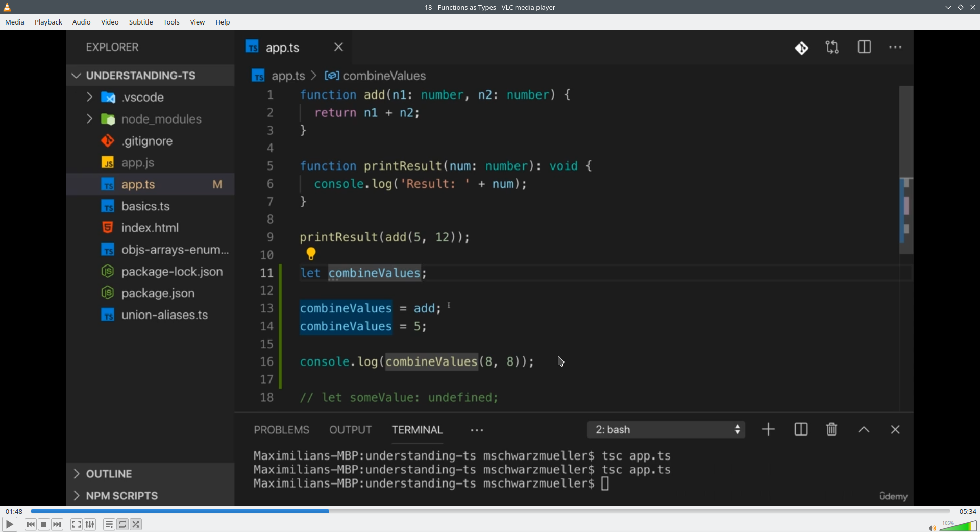Create a new terminal with plus icon

pos(768,429)
